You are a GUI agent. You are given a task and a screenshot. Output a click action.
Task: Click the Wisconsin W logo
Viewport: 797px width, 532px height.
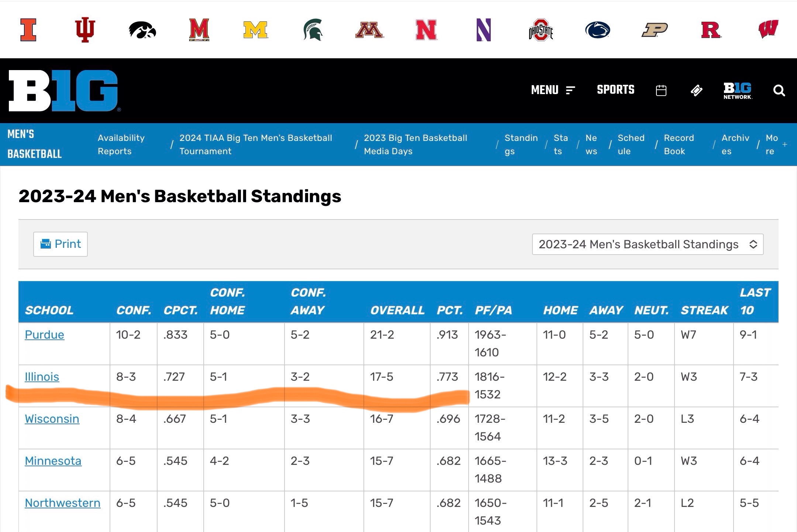tap(768, 30)
